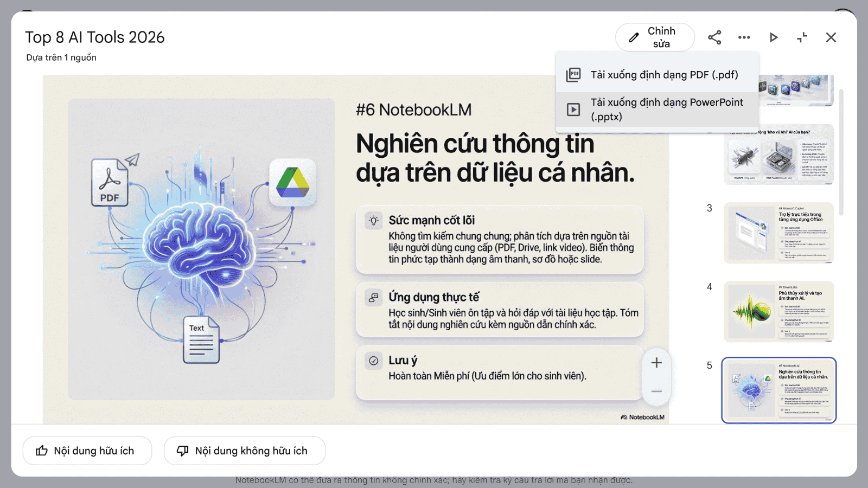Click the collapse fullscreen icon

pyautogui.click(x=802, y=37)
